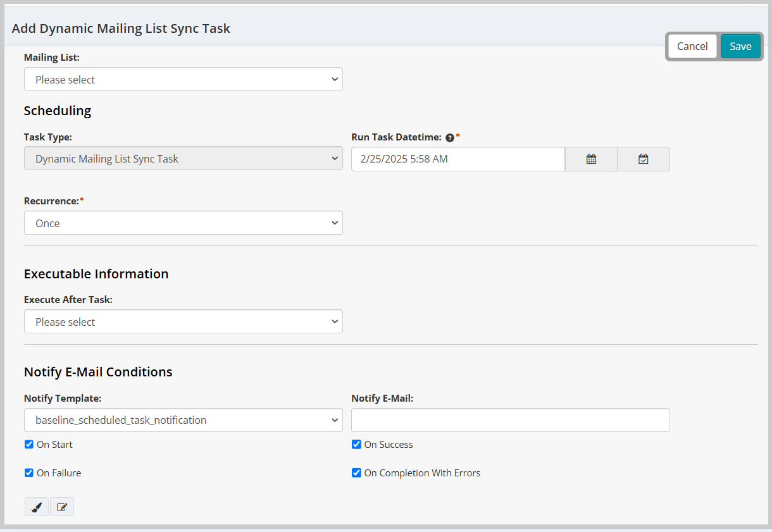Cancel adding the sync task
Image resolution: width=772 pixels, height=532 pixels.
point(692,46)
